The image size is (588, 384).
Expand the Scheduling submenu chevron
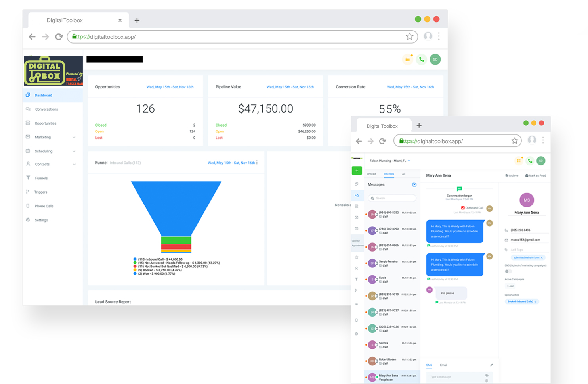[x=74, y=151]
